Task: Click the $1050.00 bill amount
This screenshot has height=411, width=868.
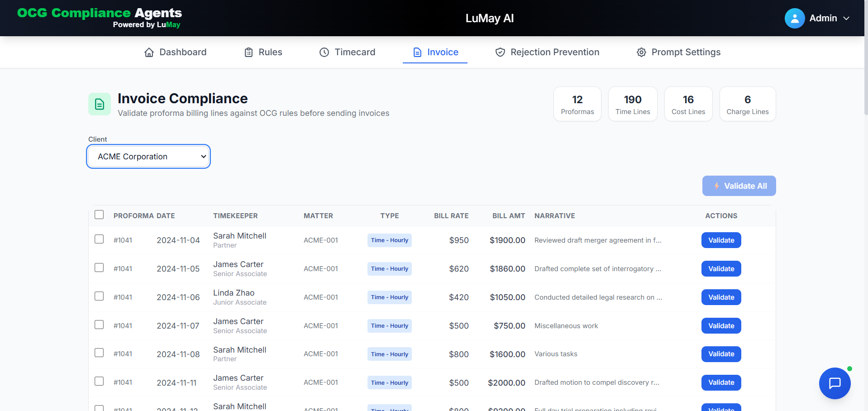Action: (507, 297)
